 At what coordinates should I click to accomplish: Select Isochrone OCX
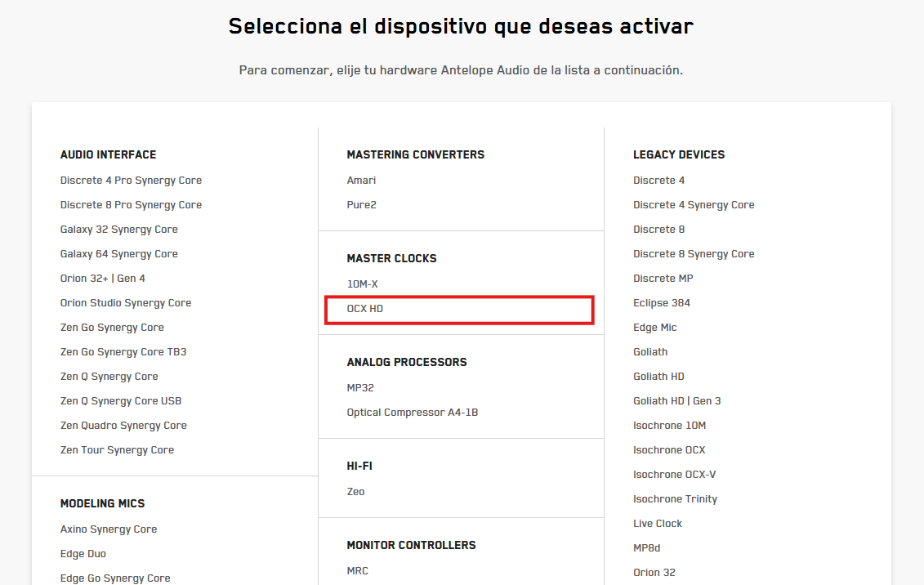pos(669,450)
